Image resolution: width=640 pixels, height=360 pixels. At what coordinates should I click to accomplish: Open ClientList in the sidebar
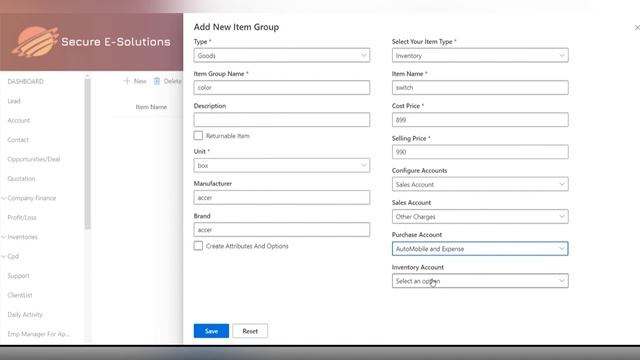click(x=20, y=295)
